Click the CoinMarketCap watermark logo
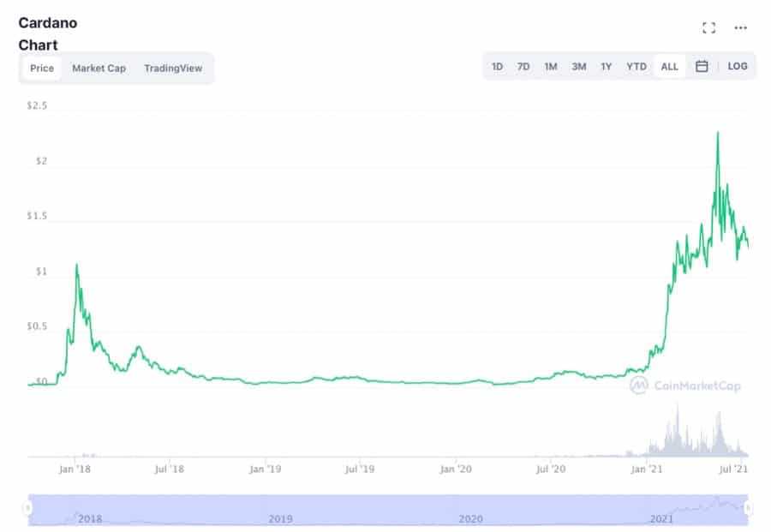The width and height of the screenshot is (771, 532). coord(641,386)
